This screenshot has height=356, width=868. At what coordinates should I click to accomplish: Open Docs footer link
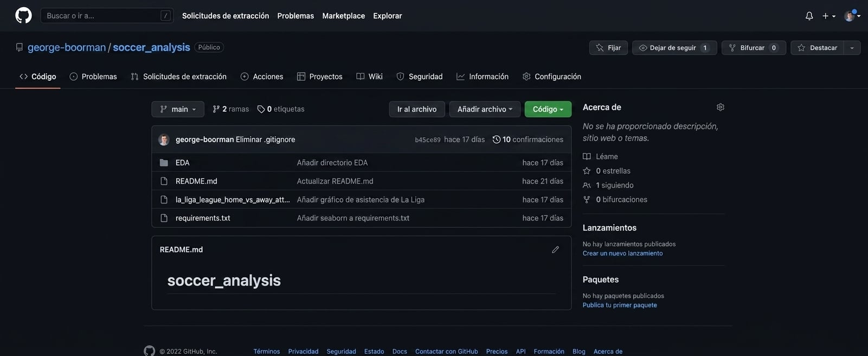[x=400, y=352]
